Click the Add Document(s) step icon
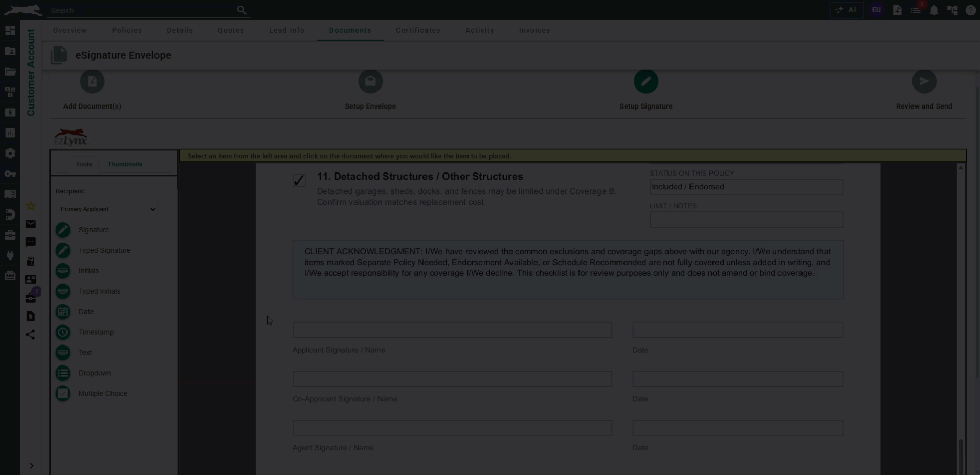Image resolution: width=980 pixels, height=475 pixels. point(92,81)
